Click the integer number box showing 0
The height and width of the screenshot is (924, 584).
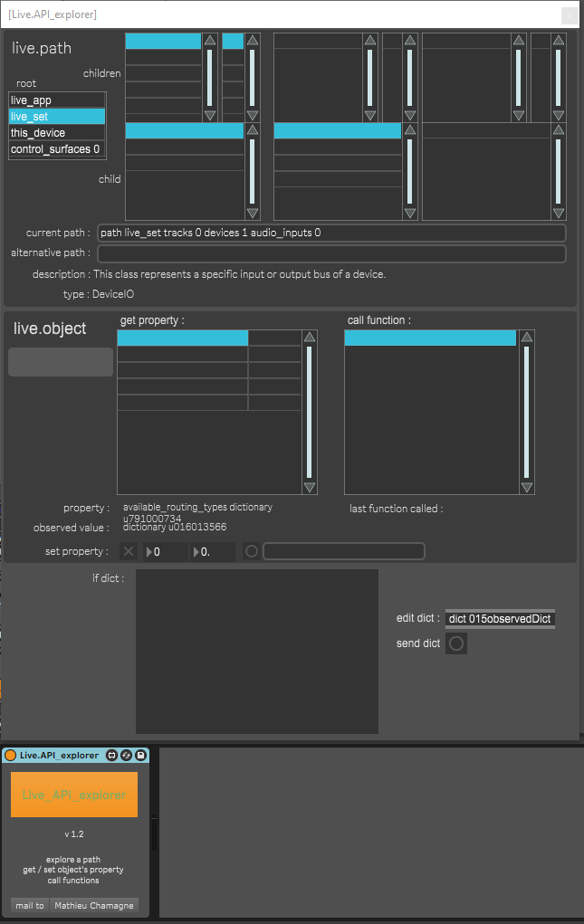[166, 551]
